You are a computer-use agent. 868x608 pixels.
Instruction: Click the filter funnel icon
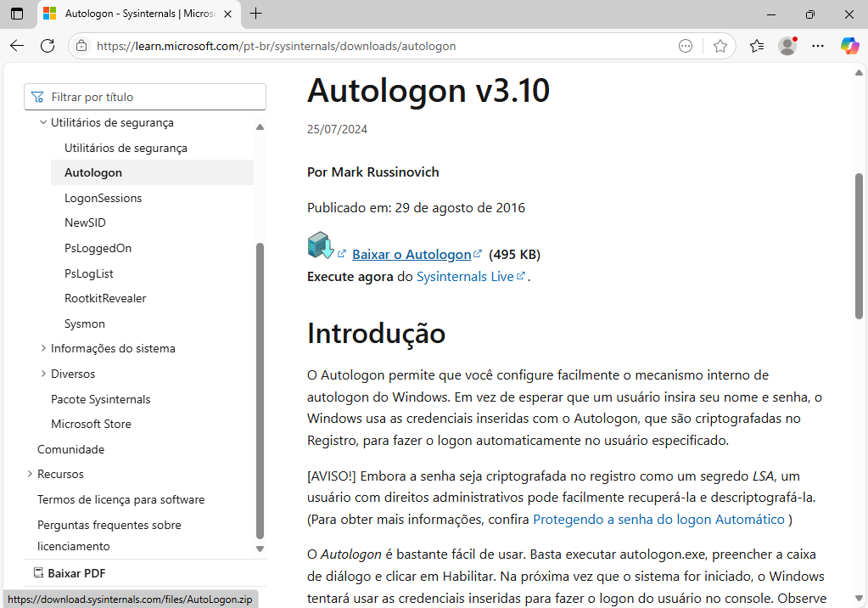(x=37, y=98)
